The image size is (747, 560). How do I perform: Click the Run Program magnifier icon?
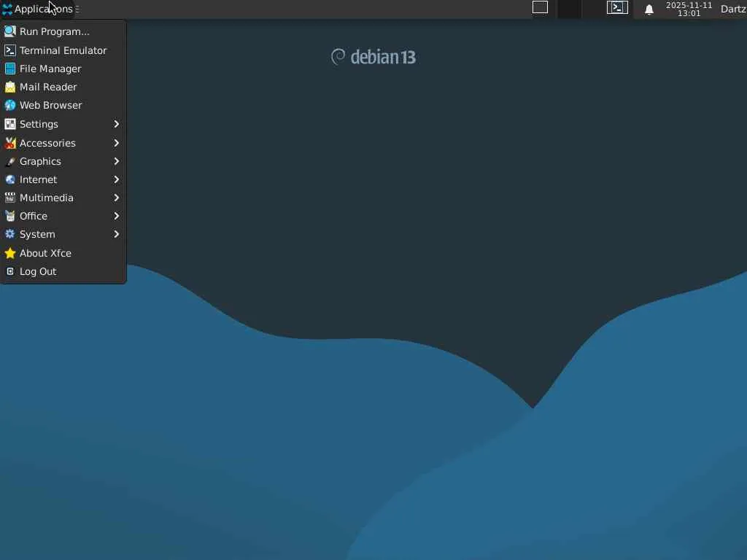[10, 31]
